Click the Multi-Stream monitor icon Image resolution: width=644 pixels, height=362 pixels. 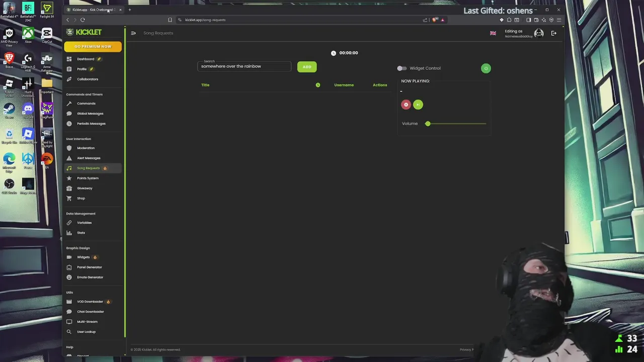tap(69, 322)
